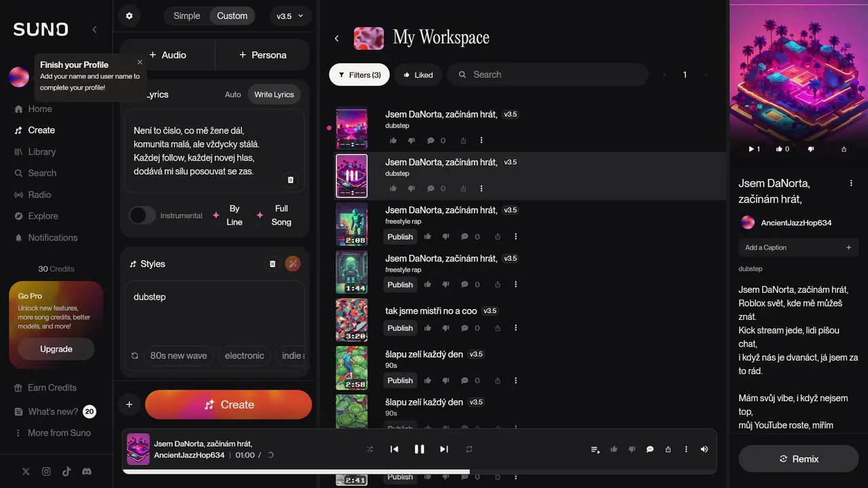The width and height of the screenshot is (868, 488).
Task: Open comments on the 2:08 freestyle rap song
Action: pyautogui.click(x=465, y=237)
